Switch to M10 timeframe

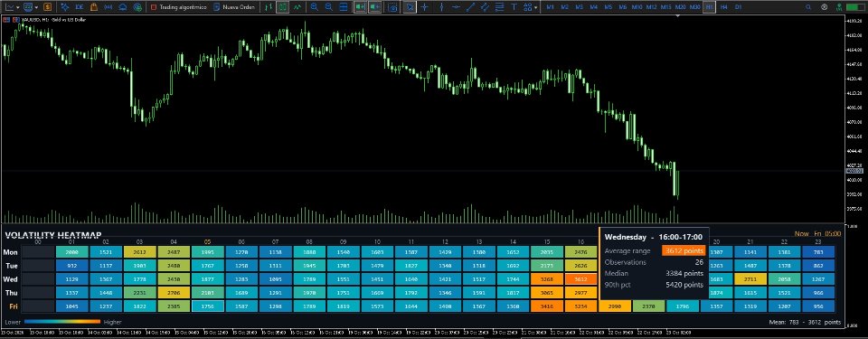(637, 7)
